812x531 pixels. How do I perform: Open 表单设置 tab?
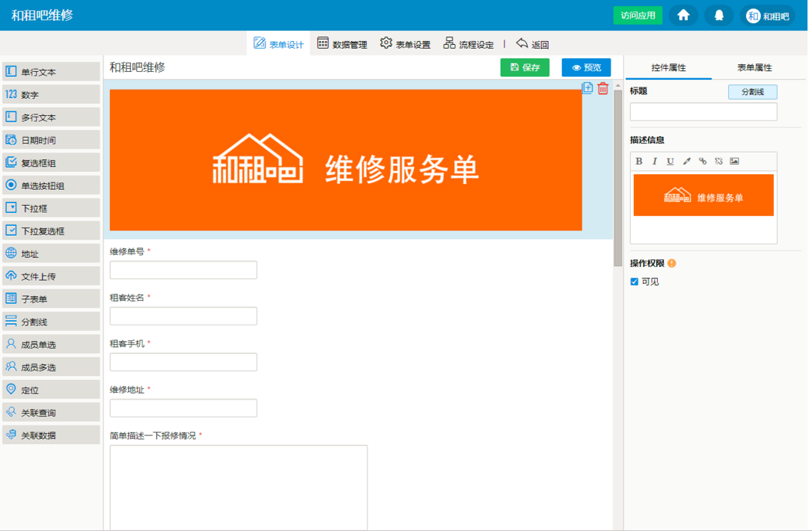405,44
